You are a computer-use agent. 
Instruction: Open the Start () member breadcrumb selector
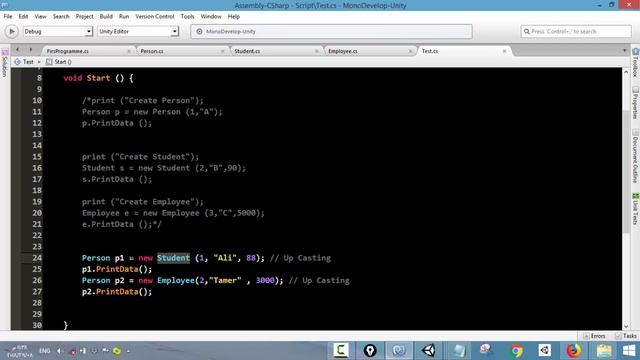click(x=59, y=62)
